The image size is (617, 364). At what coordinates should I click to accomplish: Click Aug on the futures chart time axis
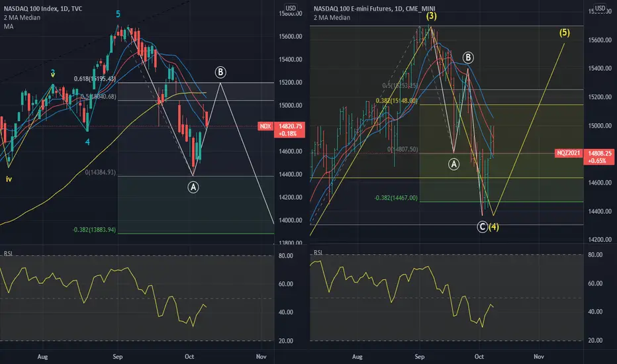pos(357,357)
